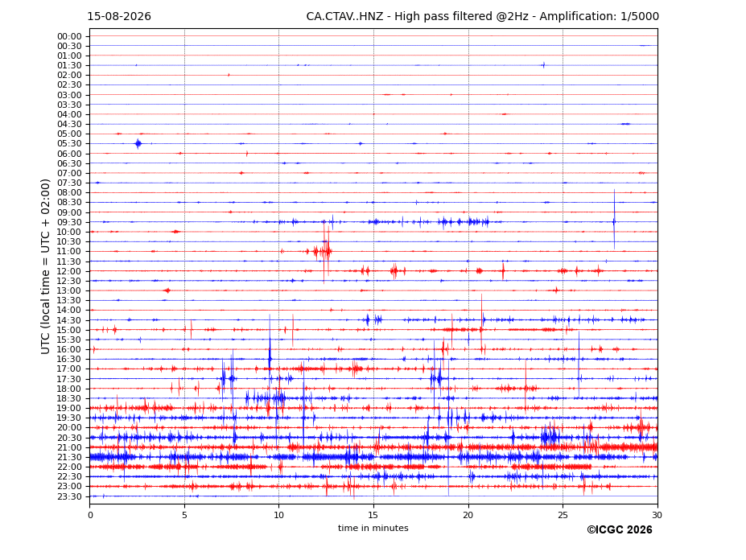Select the 16:00 time row label
This screenshot has width=746, height=560.
69,350
